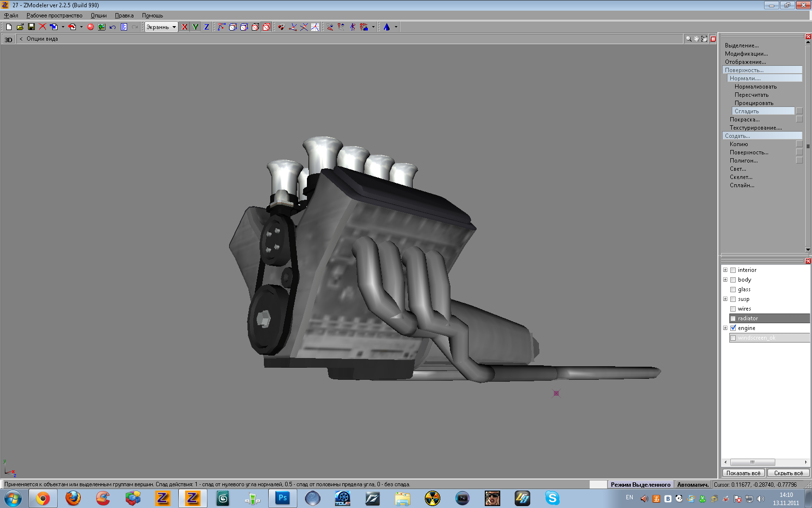
Task: Open the Опции menu
Action: click(99, 15)
